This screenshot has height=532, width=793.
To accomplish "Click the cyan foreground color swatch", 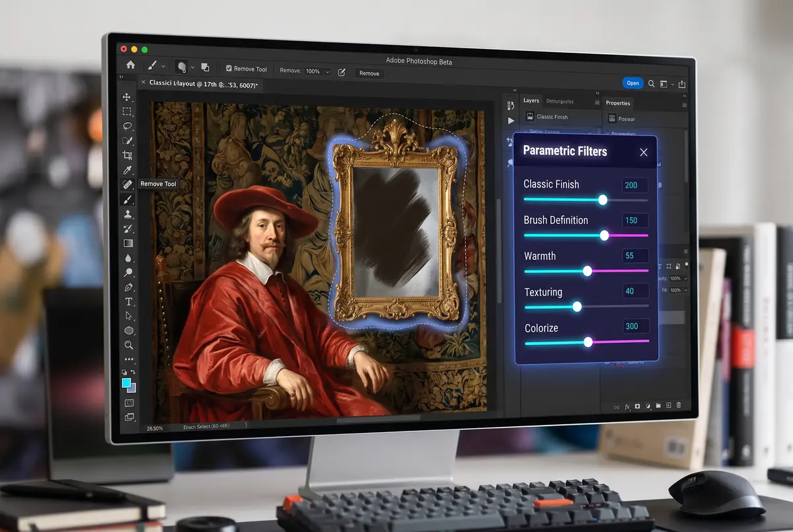I will pyautogui.click(x=126, y=383).
